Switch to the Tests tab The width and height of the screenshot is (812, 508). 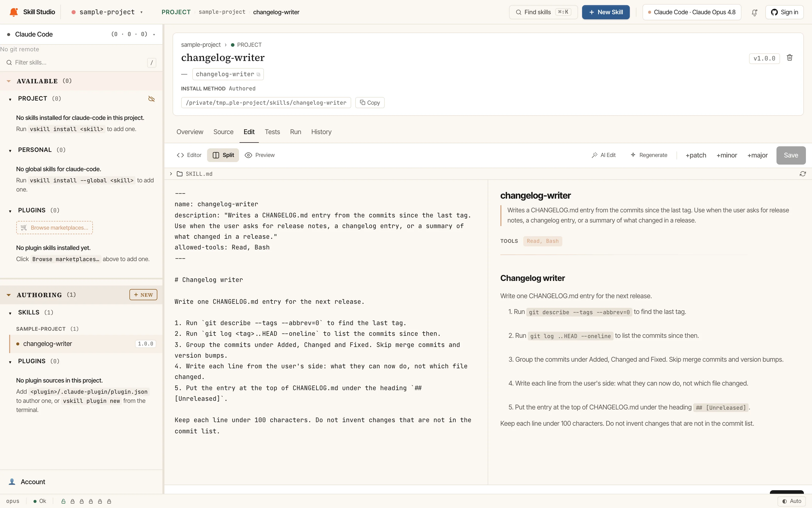click(x=272, y=132)
